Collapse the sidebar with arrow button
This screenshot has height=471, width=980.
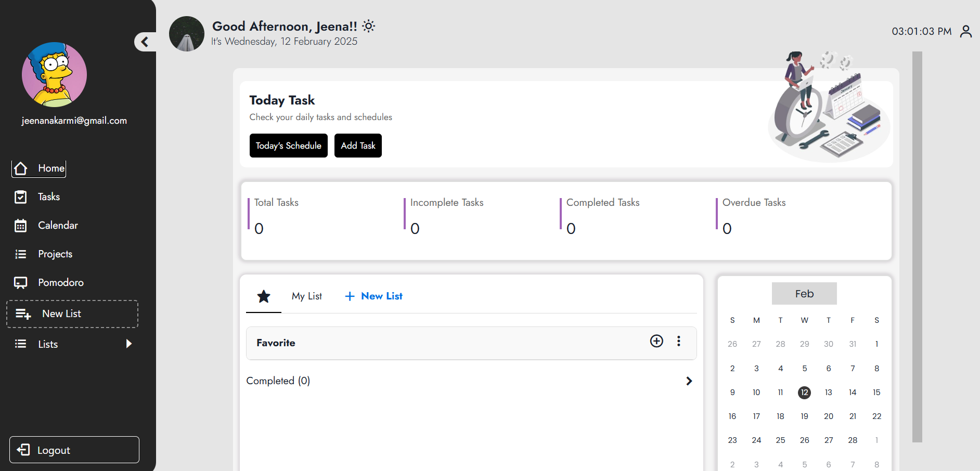(x=145, y=42)
